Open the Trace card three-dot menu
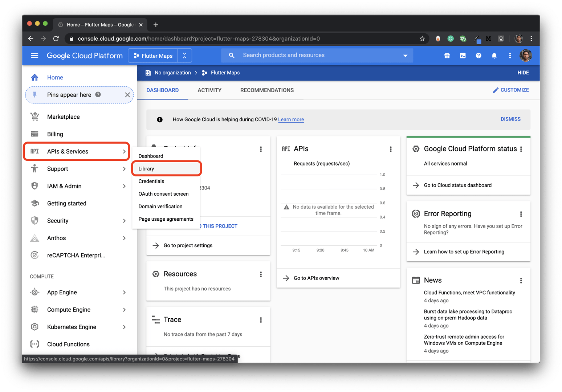 [x=261, y=320]
